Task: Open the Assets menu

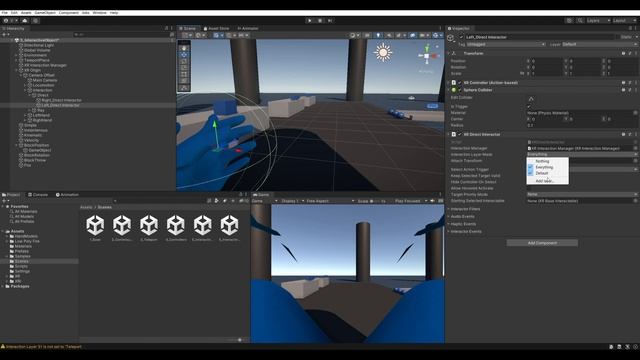Action: click(26, 13)
